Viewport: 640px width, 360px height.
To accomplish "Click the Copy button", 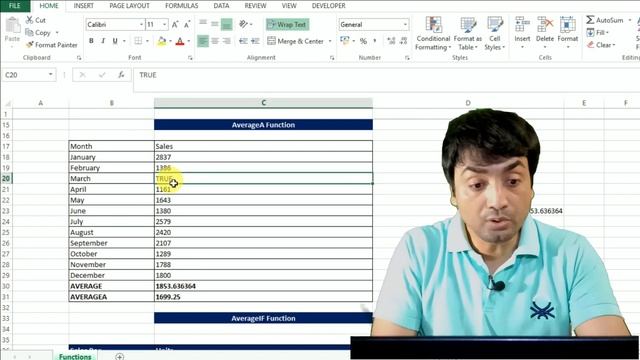I will click(x=38, y=33).
